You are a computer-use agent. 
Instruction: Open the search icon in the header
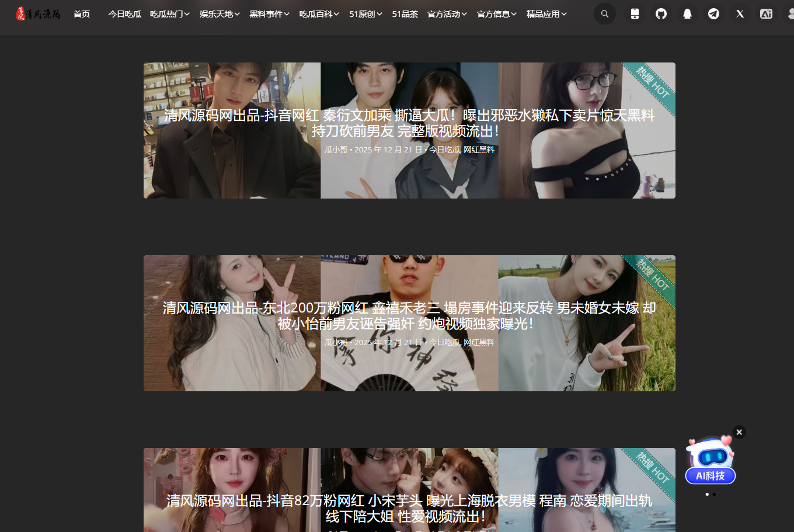click(604, 14)
